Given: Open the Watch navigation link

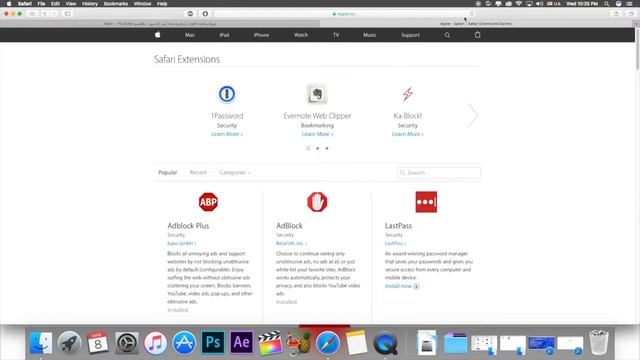Looking at the screenshot, I should (301, 35).
